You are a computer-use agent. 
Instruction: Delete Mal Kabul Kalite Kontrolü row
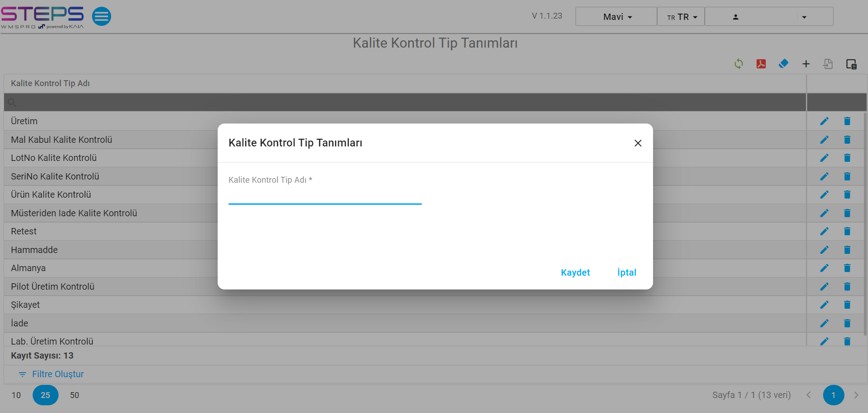[847, 140]
